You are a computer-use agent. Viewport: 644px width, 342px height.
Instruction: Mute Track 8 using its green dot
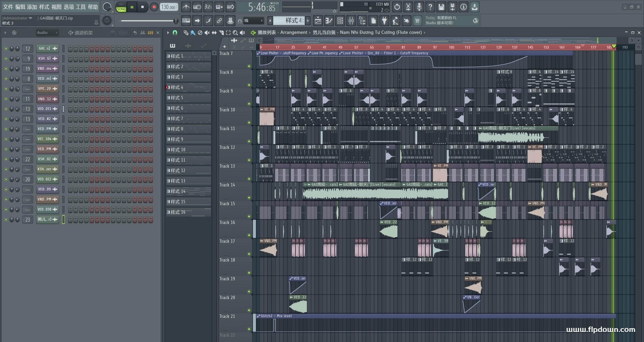pyautogui.click(x=249, y=85)
